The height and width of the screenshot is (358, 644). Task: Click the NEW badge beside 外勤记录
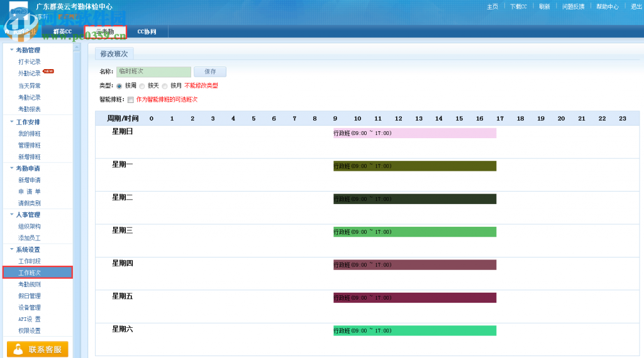tap(48, 72)
